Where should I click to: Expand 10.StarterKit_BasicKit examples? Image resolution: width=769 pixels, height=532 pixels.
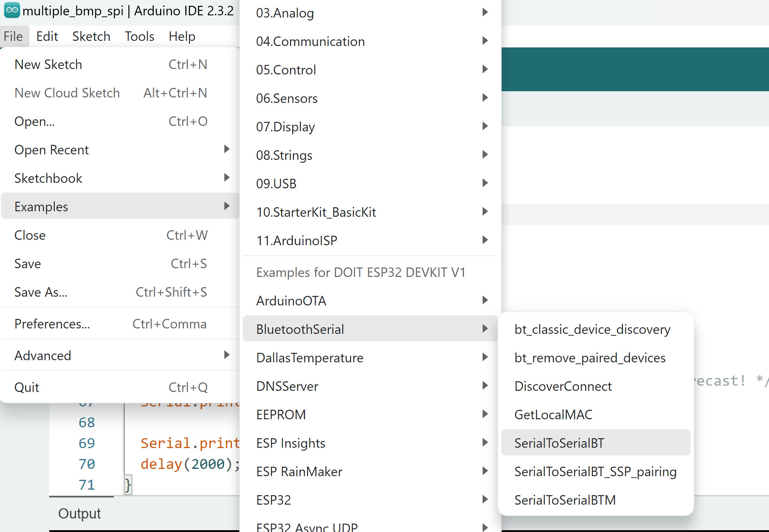click(x=370, y=212)
